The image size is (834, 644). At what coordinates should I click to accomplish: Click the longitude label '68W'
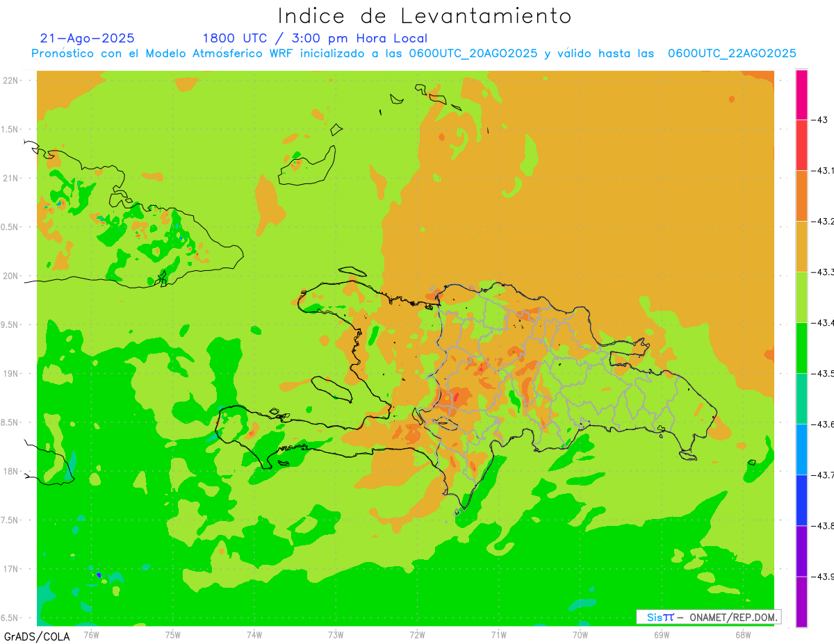point(743,634)
